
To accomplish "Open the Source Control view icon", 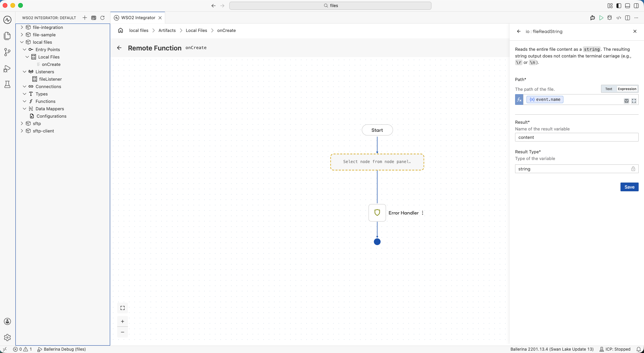I will [7, 52].
